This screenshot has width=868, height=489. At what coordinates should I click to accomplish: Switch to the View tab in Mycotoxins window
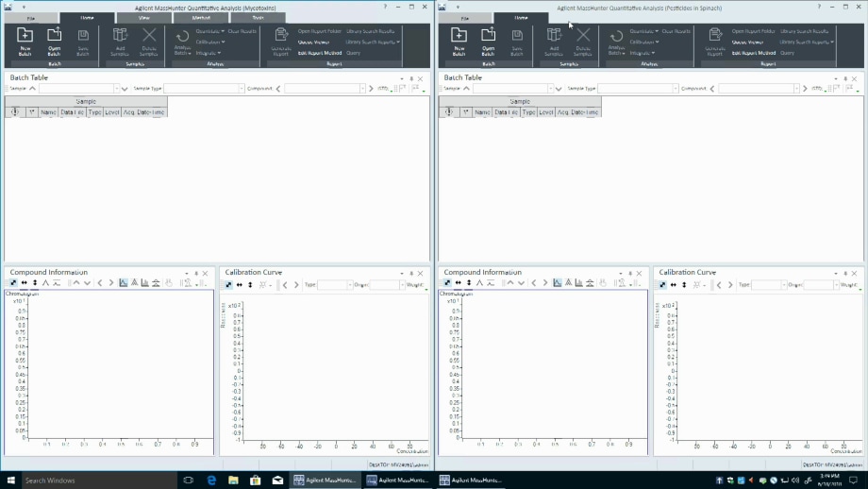[143, 18]
